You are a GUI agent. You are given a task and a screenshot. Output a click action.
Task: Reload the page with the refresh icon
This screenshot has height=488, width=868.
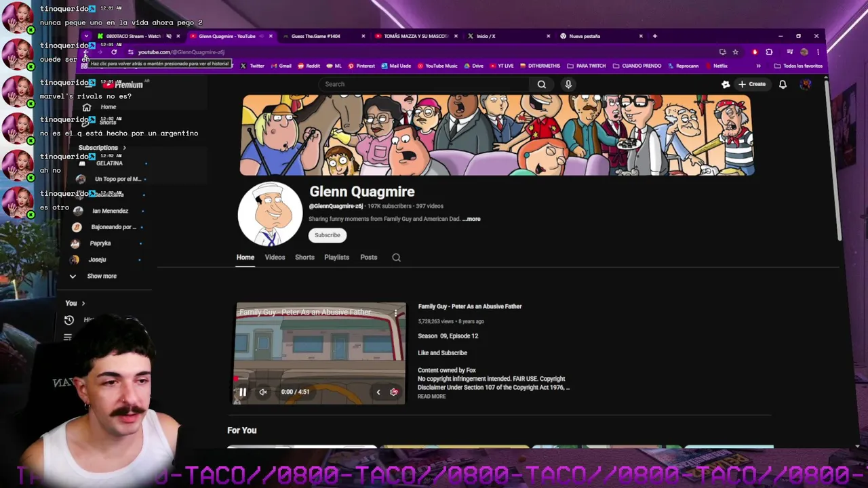pos(114,52)
